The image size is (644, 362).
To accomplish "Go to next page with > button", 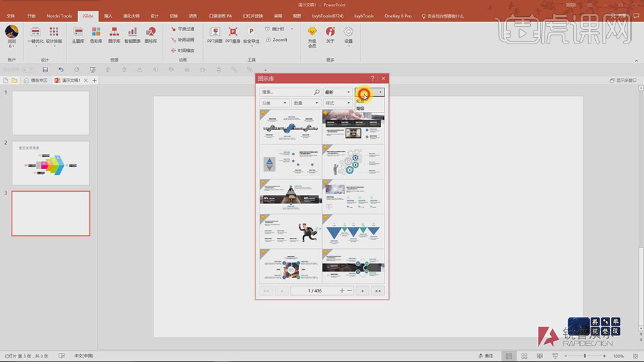I will click(x=362, y=291).
